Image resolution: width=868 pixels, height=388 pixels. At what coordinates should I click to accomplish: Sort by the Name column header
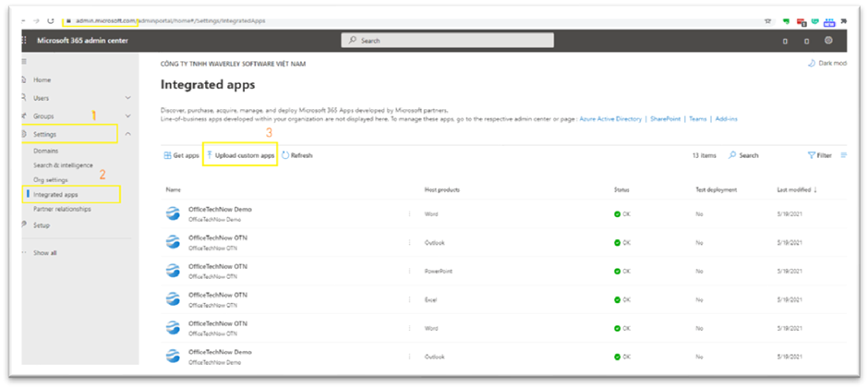coord(174,190)
